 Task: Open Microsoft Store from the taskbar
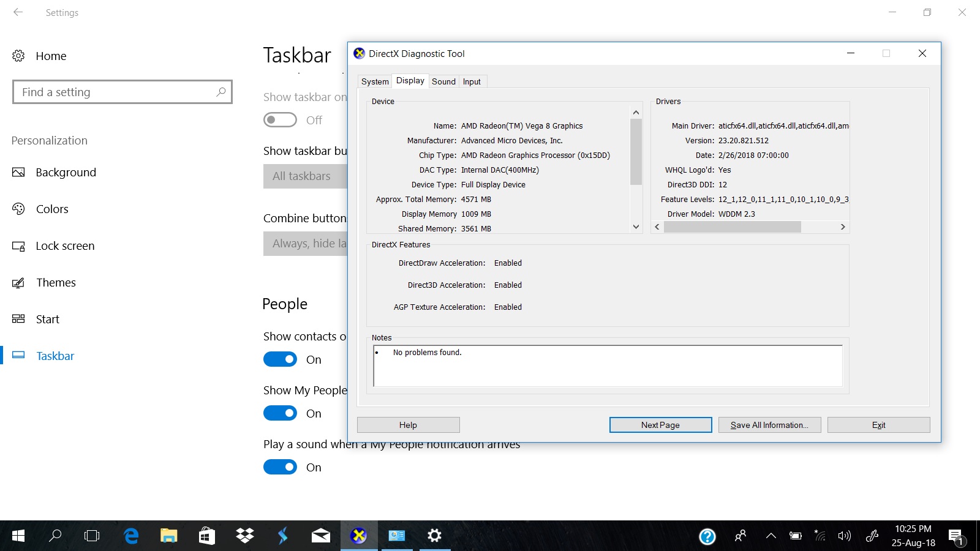(x=206, y=536)
